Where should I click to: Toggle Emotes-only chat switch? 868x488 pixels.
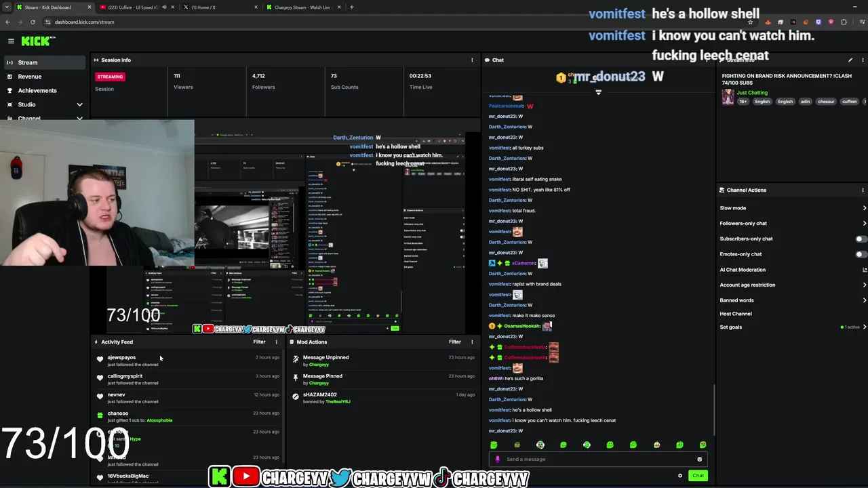tap(860, 254)
